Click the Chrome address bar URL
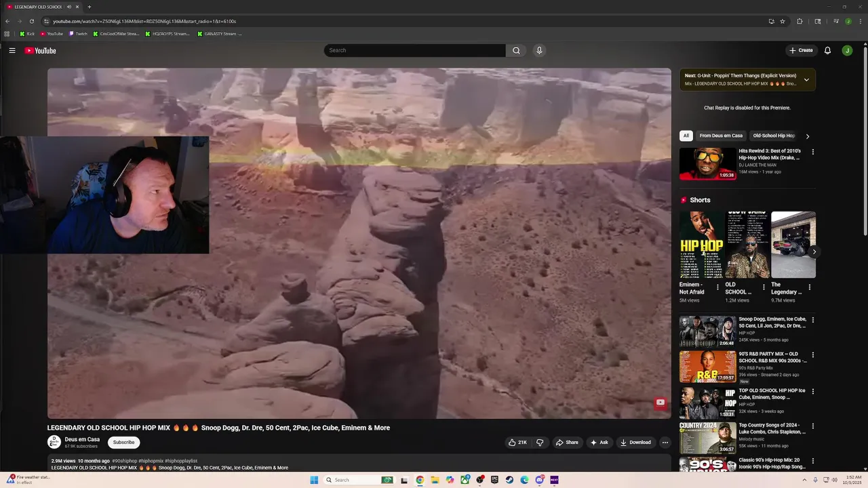Viewport: 868px width, 488px height. (x=144, y=21)
